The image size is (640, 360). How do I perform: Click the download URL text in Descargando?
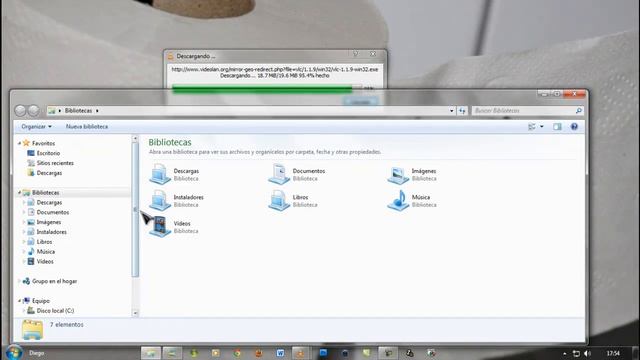tap(275, 69)
